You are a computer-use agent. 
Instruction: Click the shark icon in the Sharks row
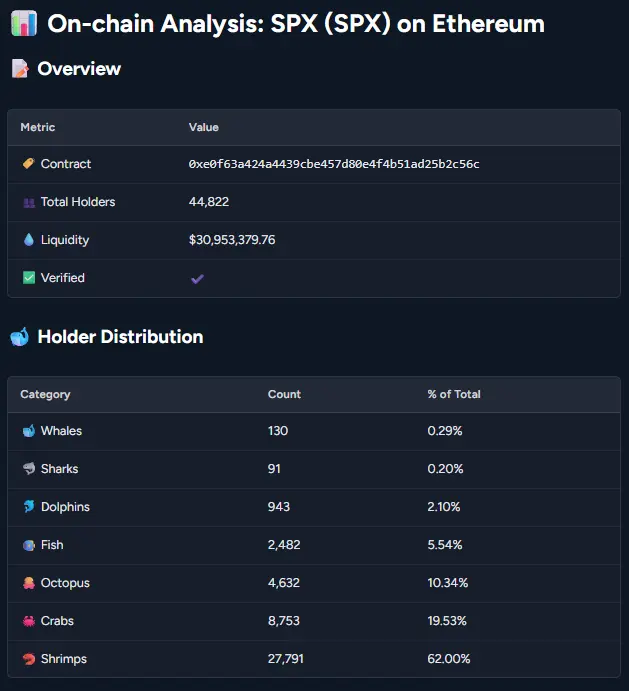point(29,468)
